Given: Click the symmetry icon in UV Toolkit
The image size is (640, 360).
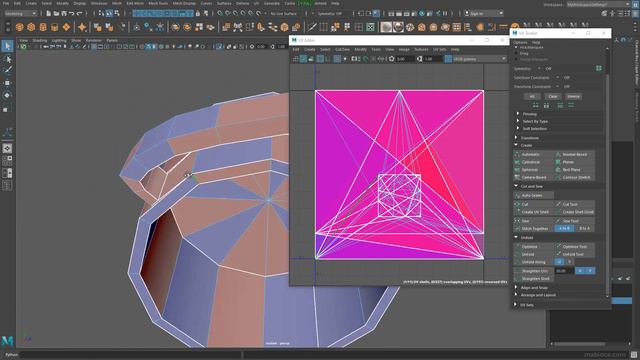Looking at the screenshot, I should pyautogui.click(x=599, y=69).
